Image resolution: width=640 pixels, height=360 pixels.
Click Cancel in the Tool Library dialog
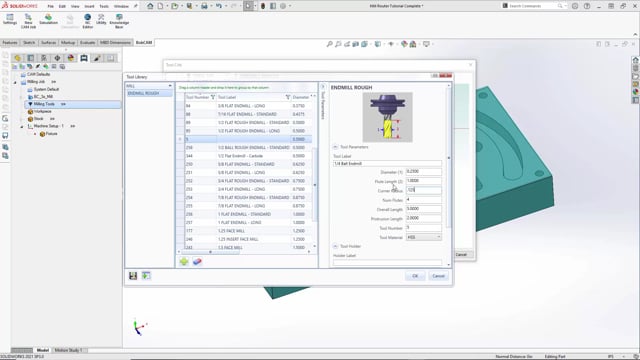click(x=438, y=276)
